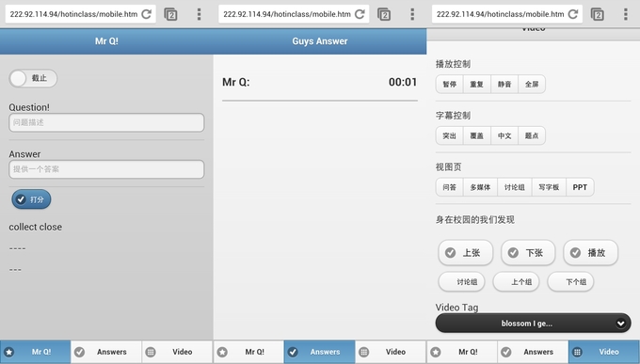Click the 上个组 button
This screenshot has width=640, height=364.
coord(517,281)
